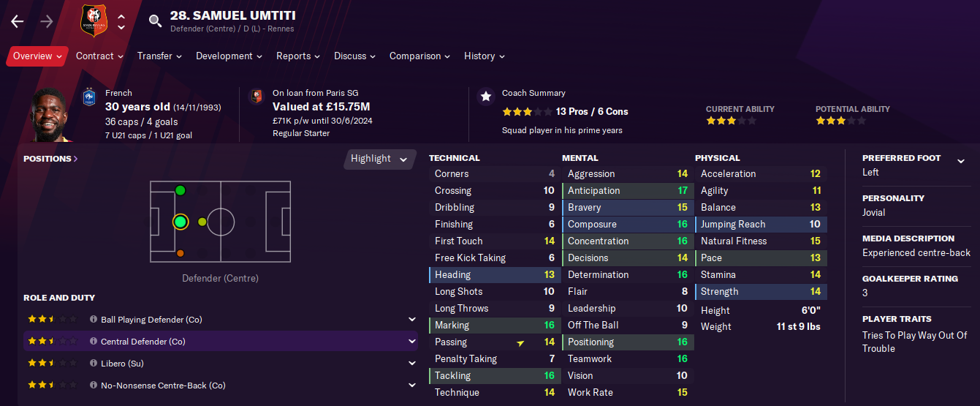Expand the Central Defender role row
Viewport: 980px width, 406px height.
coord(412,342)
